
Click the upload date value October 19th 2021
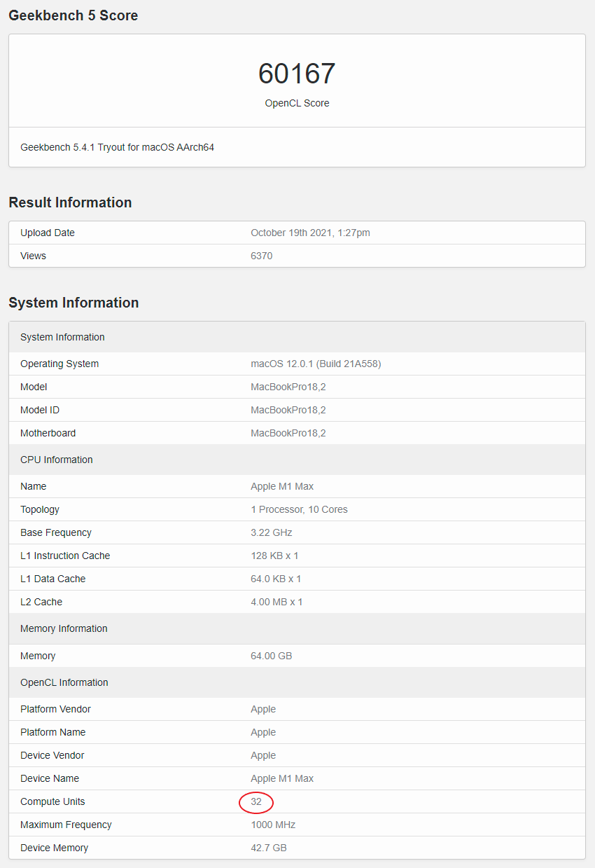point(310,233)
